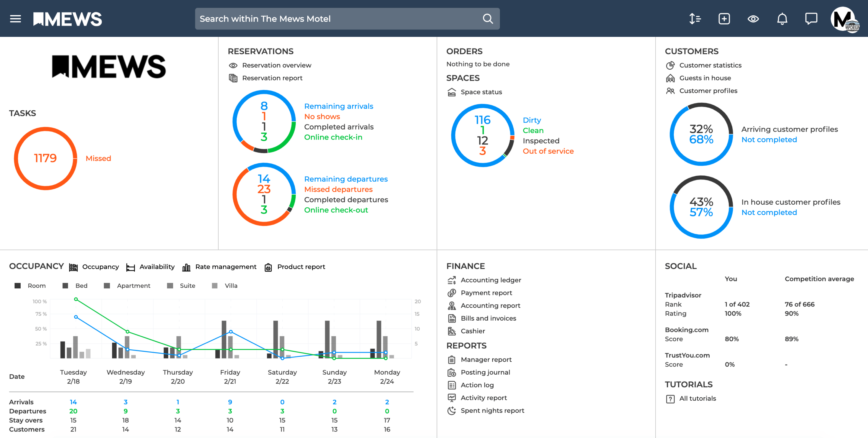868x438 pixels.
Task: Click the Customer statistics pie icon
Action: point(670,65)
